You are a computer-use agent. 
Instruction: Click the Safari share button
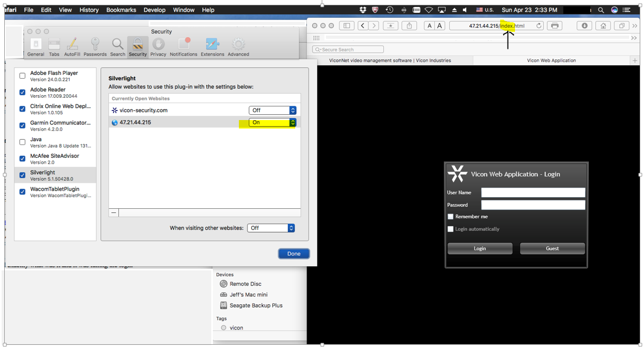[409, 25]
